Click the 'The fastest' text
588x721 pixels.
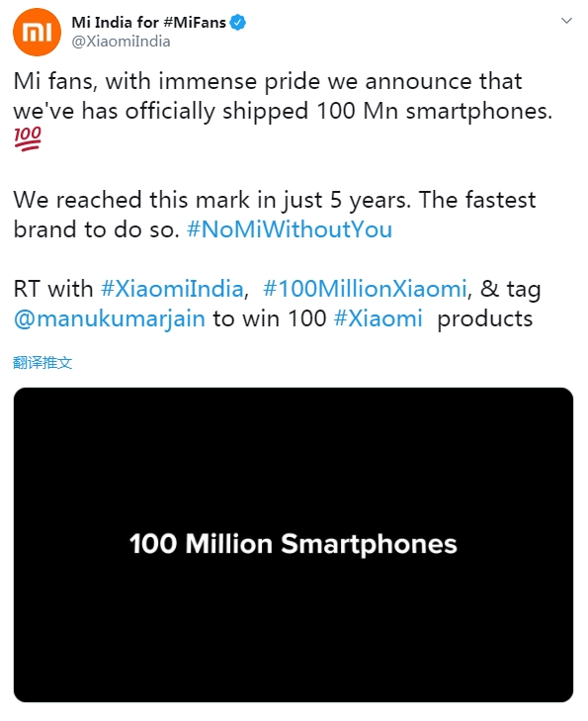(477, 200)
